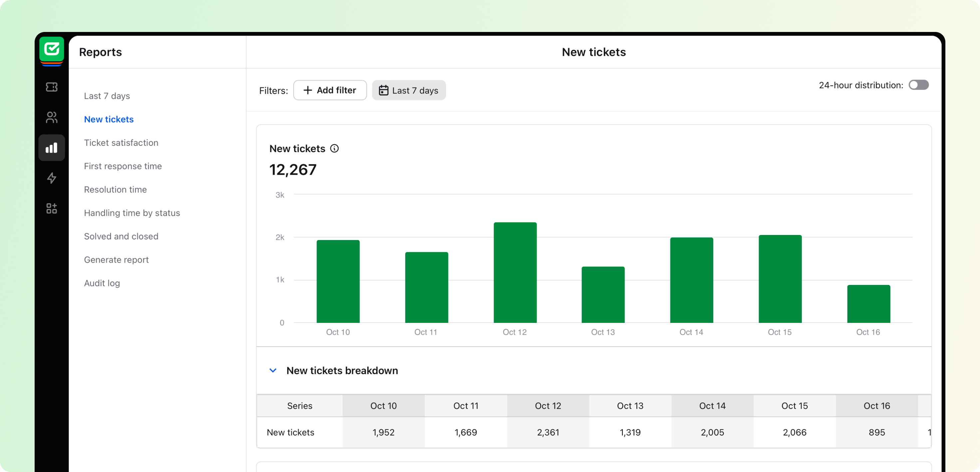The height and width of the screenshot is (472, 980).
Task: Click the info icon beside New tickets
Action: [334, 148]
